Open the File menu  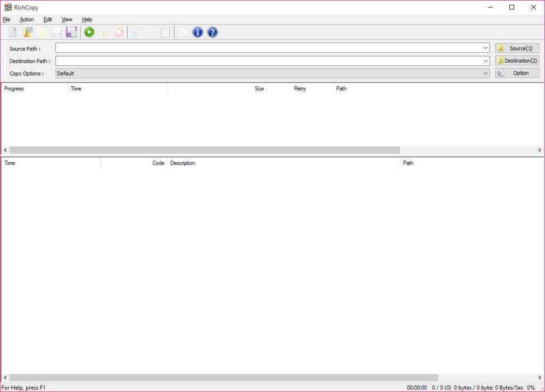pos(6,20)
